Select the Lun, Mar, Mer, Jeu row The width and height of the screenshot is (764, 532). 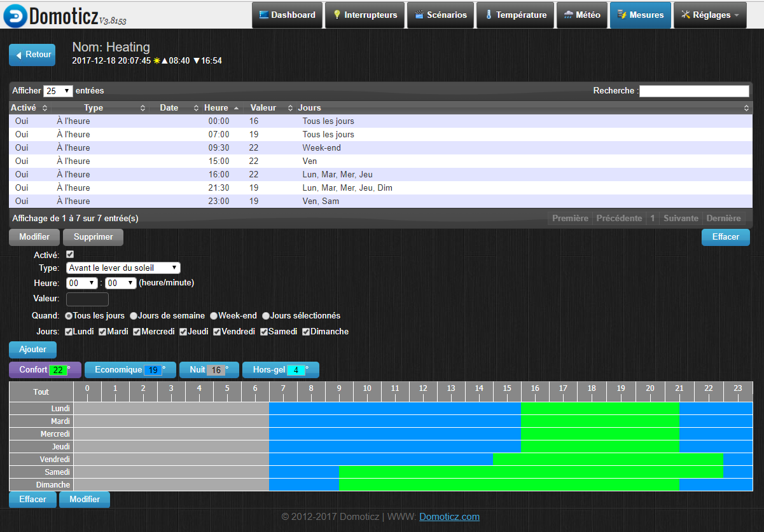(x=380, y=174)
